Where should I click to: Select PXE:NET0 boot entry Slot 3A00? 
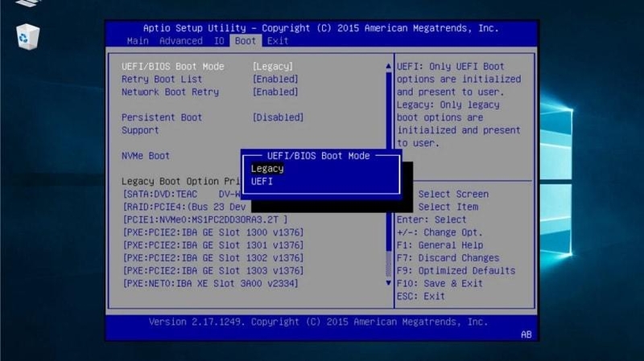[x=210, y=283]
